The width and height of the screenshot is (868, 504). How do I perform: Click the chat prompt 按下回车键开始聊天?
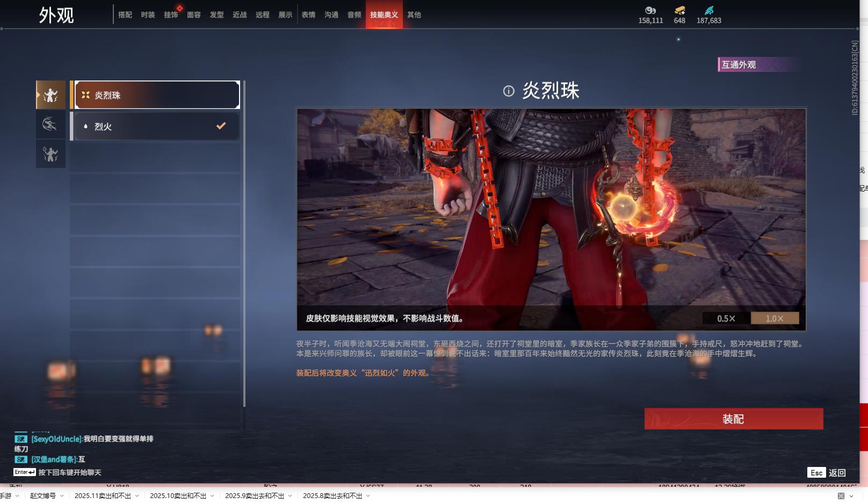coord(70,472)
